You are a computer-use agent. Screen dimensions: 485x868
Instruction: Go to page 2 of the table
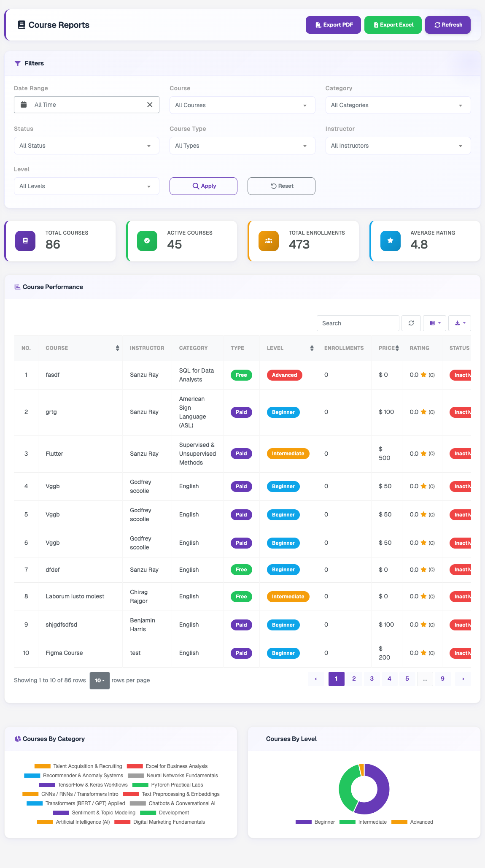pos(354,679)
